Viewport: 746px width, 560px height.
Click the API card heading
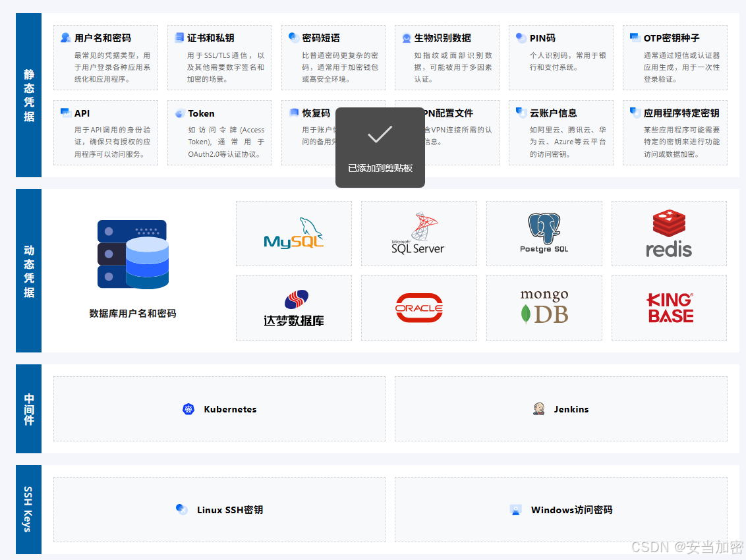82,113
